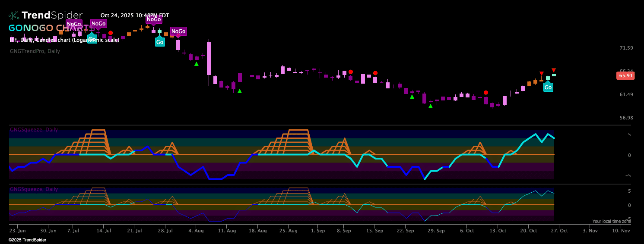Click the tall pink candle near 7 Aug

209,58
